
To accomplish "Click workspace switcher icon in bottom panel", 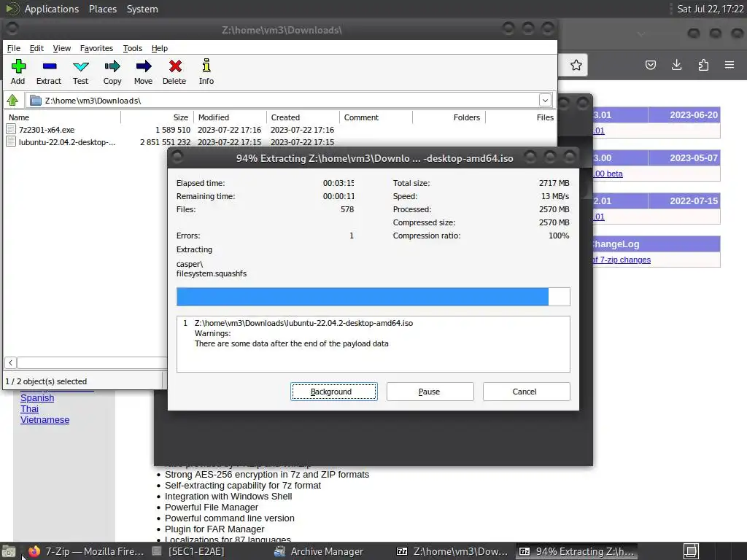I will (x=691, y=551).
